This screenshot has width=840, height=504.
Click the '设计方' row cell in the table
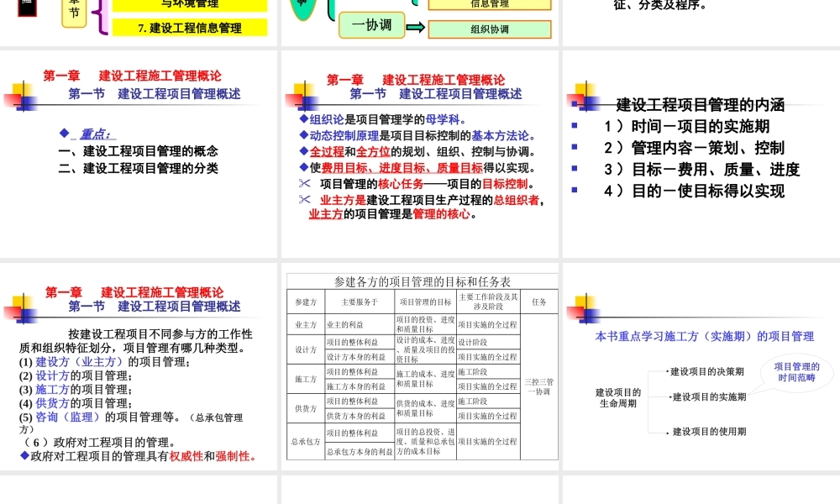[306, 349]
